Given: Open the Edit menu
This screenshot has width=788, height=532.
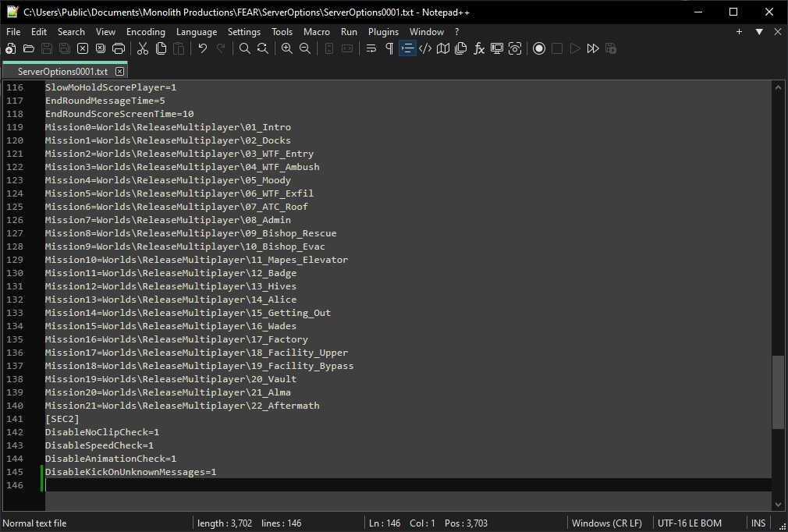Looking at the screenshot, I should point(39,32).
